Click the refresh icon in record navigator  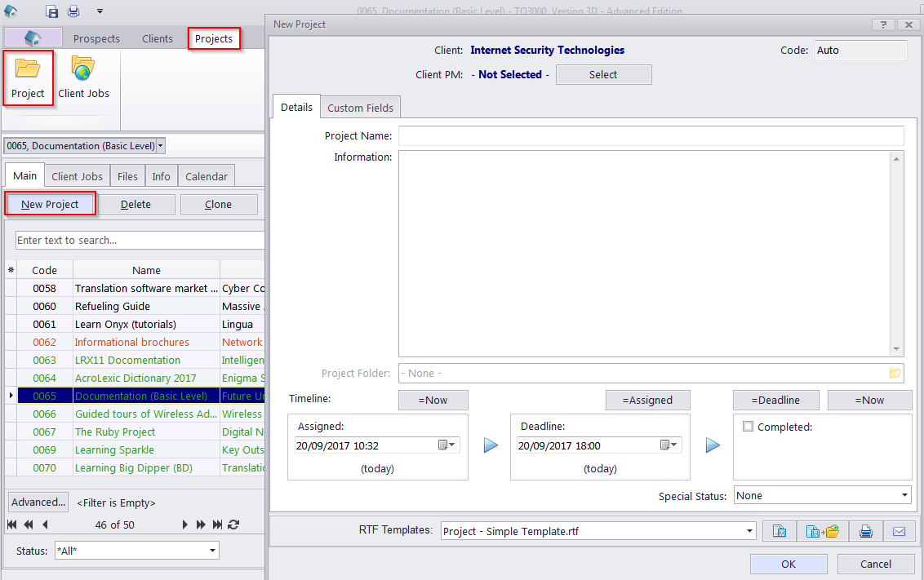click(x=233, y=525)
